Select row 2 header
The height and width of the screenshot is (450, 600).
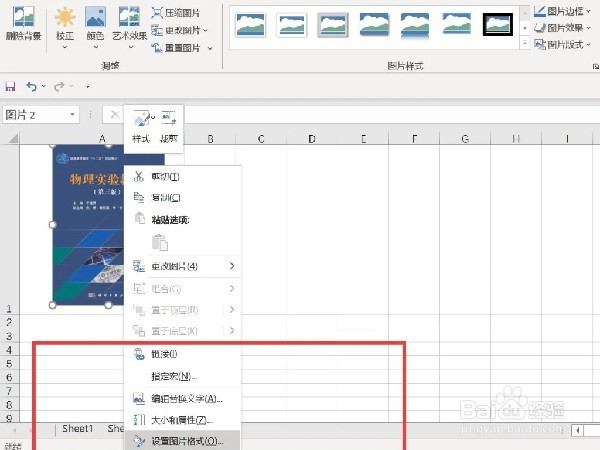tap(9, 322)
